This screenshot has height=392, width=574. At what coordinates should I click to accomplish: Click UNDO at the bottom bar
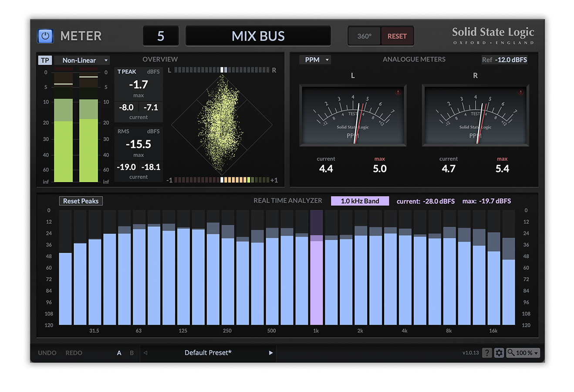tap(47, 353)
